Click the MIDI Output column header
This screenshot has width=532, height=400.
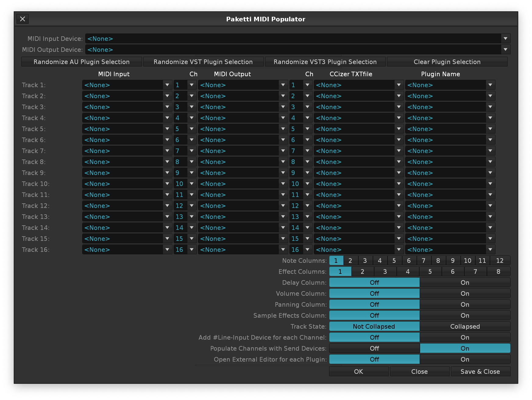pos(232,74)
